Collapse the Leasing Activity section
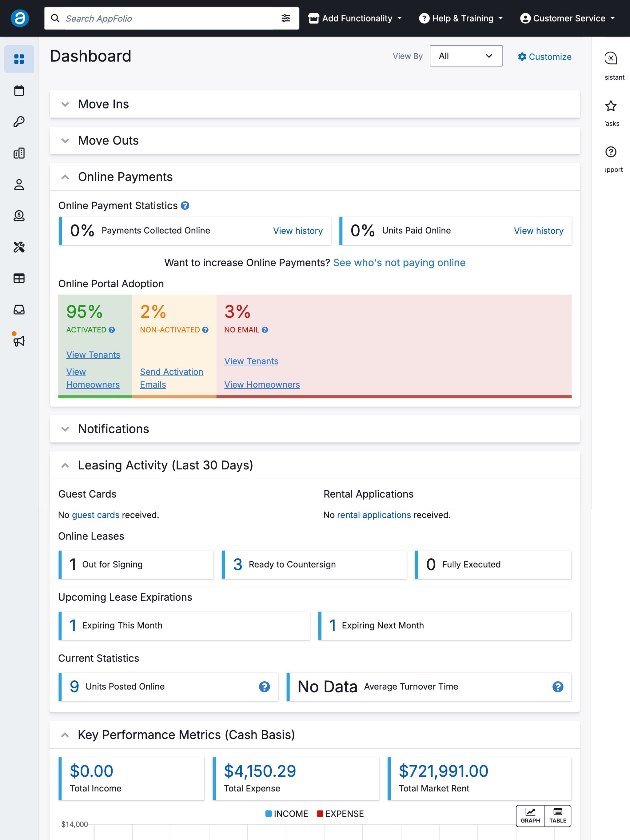Screen dimensions: 630x840 [65, 466]
